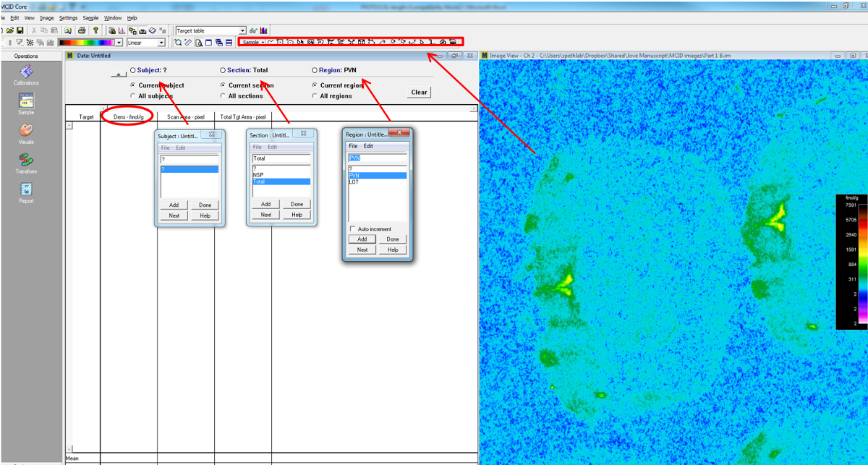The width and height of the screenshot is (868, 465).
Task: Click the yellow question mark help icon
Action: coord(95,30)
